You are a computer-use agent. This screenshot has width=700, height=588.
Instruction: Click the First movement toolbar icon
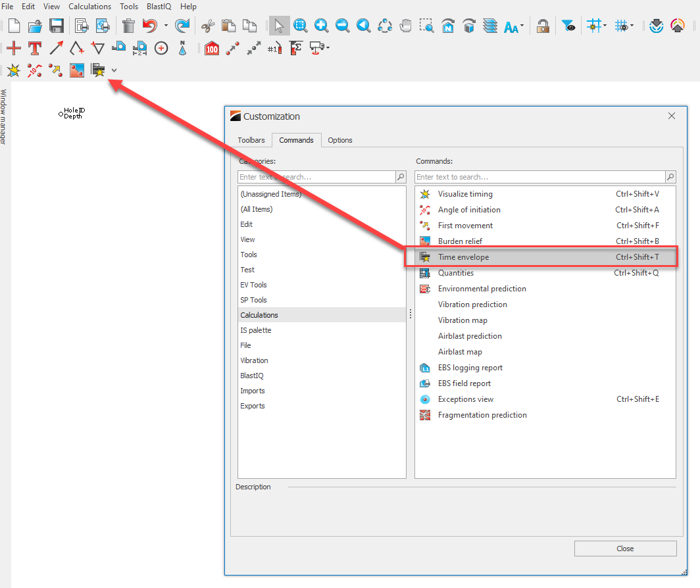coord(56,70)
